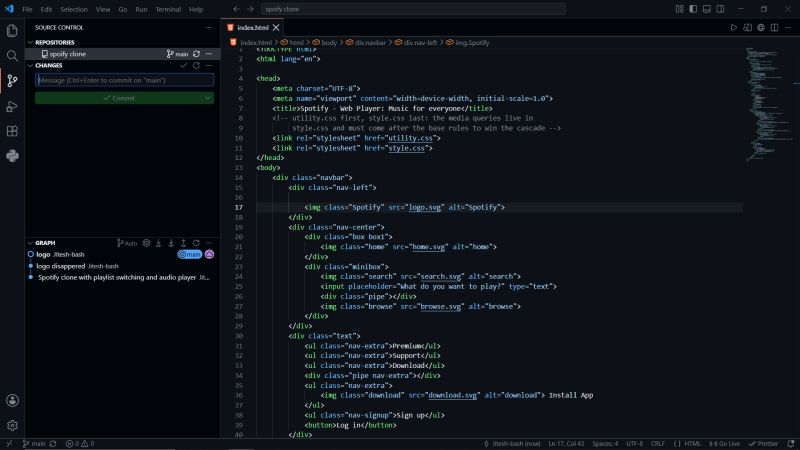Click errors and warnings count in status bar
The image size is (800, 450).
click(80, 443)
